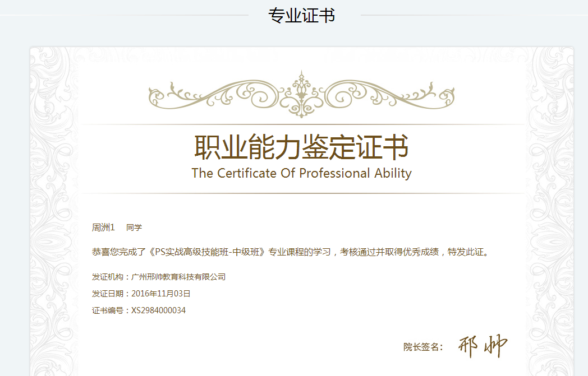Click the divider line below the English subtitle
The height and width of the screenshot is (376, 588).
[x=301, y=193]
